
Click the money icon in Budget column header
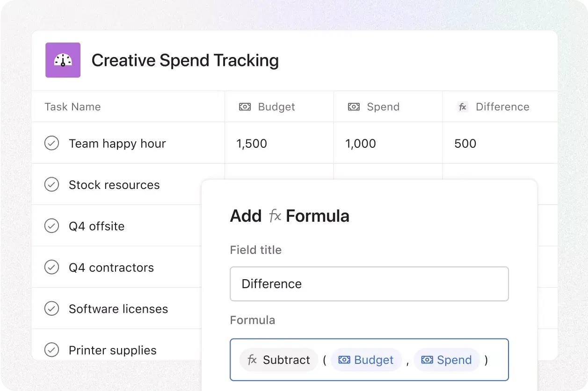pyautogui.click(x=245, y=107)
